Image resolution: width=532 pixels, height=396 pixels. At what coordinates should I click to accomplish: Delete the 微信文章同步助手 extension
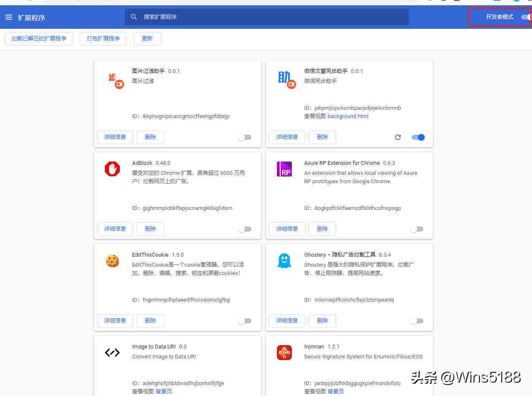tap(322, 137)
